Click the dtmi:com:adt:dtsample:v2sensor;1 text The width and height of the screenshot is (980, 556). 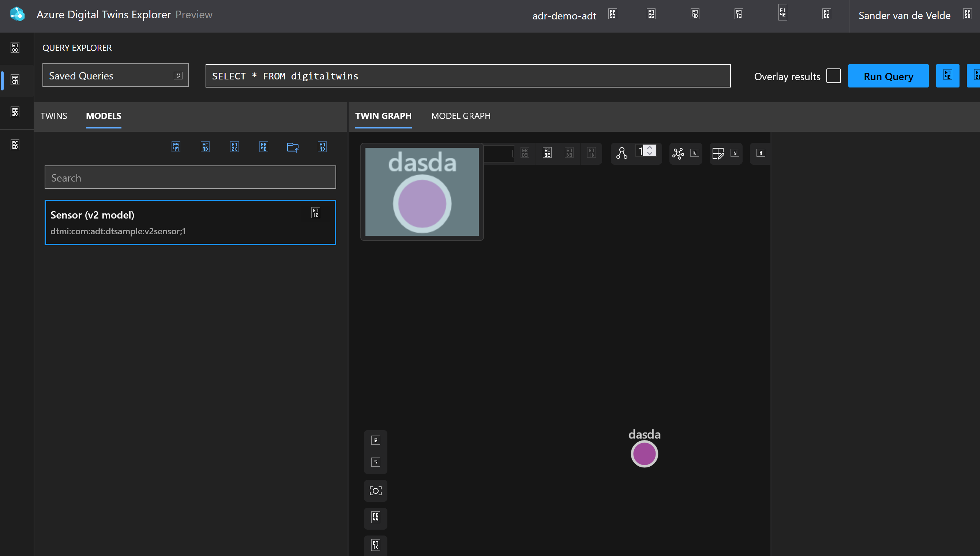(x=118, y=231)
